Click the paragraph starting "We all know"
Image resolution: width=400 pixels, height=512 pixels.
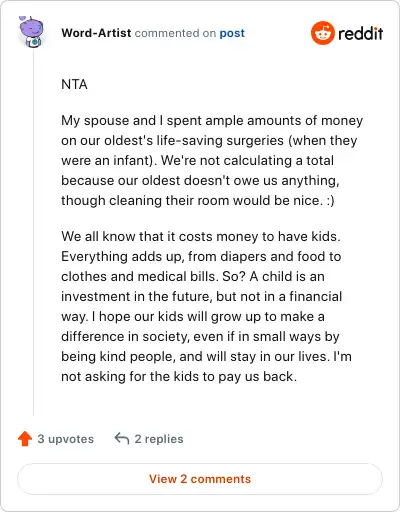click(x=206, y=306)
